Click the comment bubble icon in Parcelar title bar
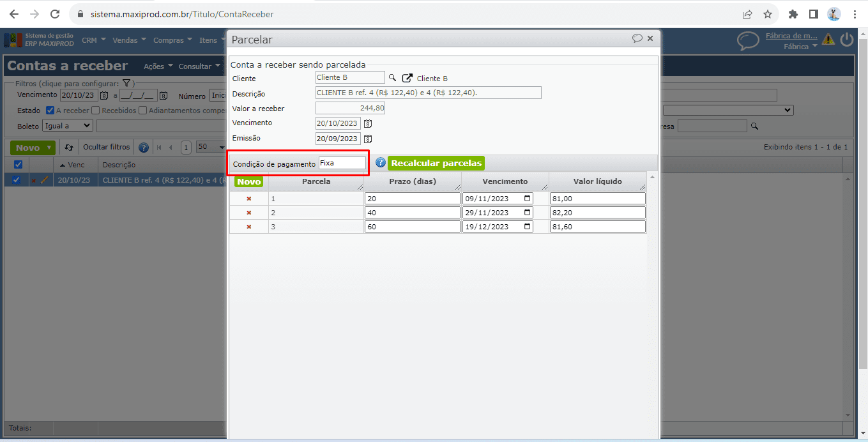Screen dimensions: 868x442 click(x=637, y=38)
